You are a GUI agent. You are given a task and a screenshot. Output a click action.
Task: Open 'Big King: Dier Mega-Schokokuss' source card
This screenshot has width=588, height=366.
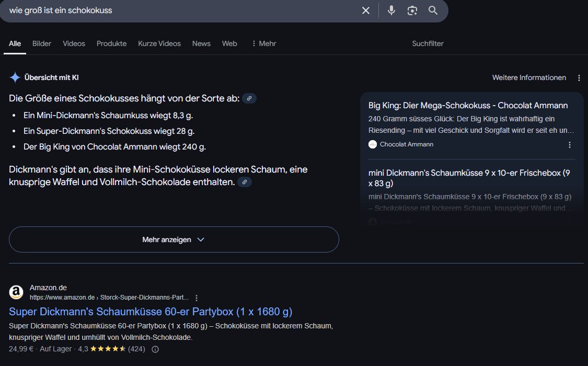(x=468, y=106)
